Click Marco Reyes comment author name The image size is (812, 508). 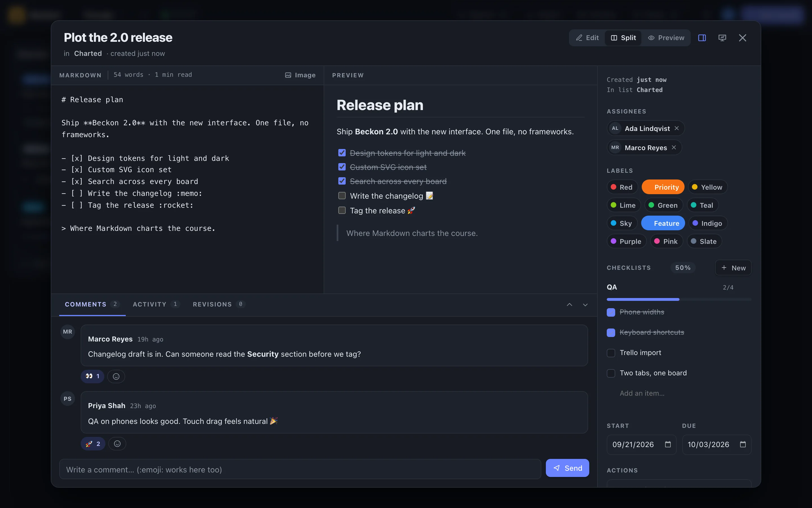[110, 339]
